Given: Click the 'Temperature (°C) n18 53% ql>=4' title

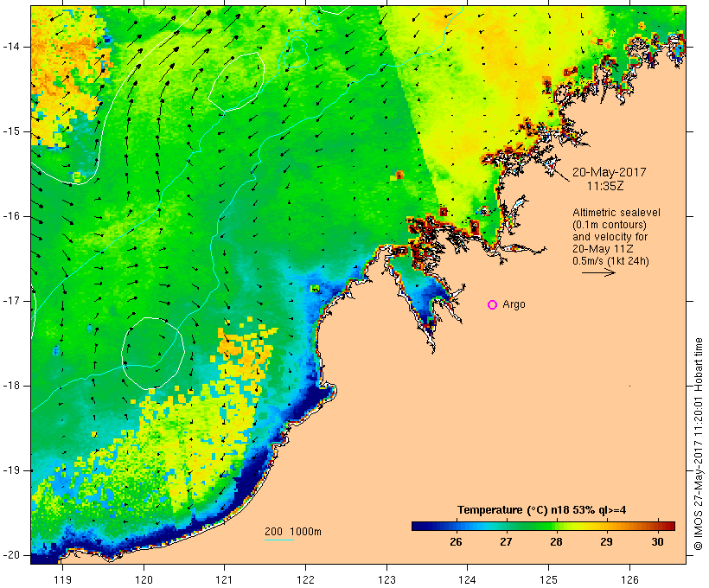Looking at the screenshot, I should click(x=542, y=510).
